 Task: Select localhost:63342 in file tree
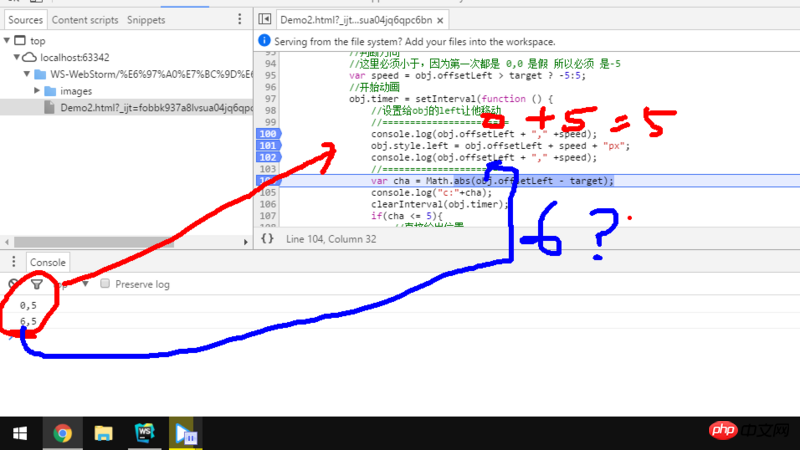(74, 57)
